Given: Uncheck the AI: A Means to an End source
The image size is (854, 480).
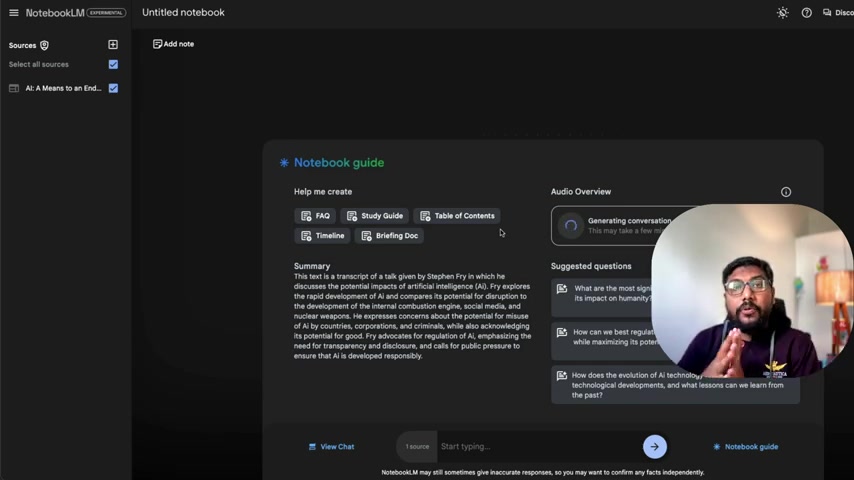Looking at the screenshot, I should (x=113, y=88).
